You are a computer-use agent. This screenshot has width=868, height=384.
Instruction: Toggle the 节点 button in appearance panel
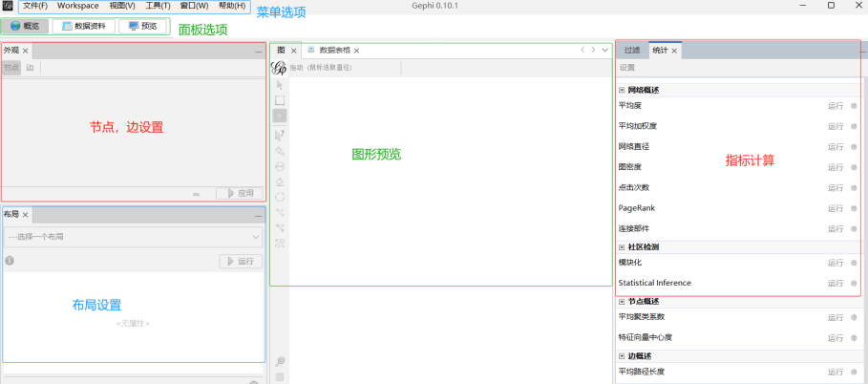pos(11,68)
